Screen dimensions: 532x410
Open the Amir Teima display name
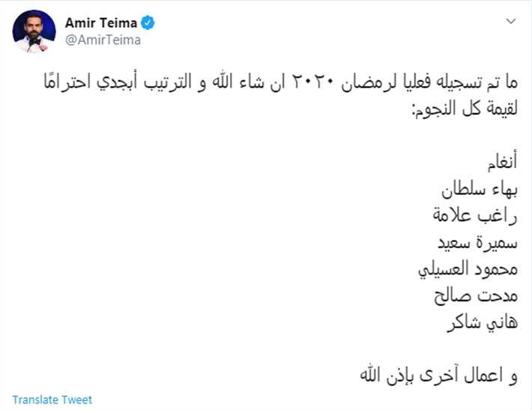coord(100,22)
